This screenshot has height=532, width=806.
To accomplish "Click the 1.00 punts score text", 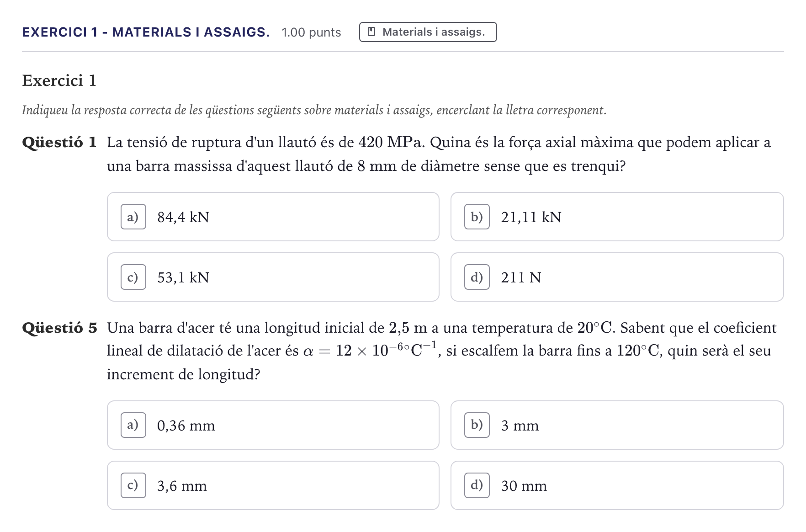I will pos(311,32).
